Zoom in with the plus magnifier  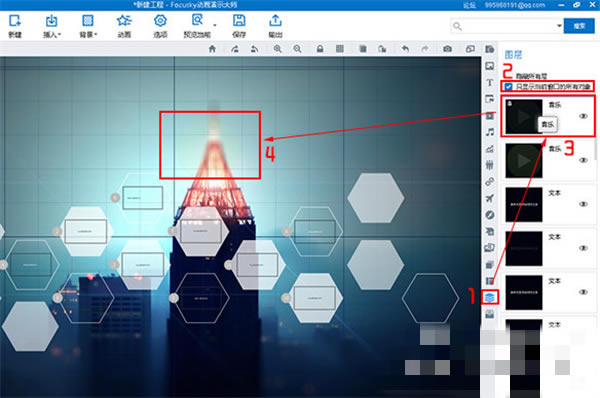pyautogui.click(x=277, y=49)
